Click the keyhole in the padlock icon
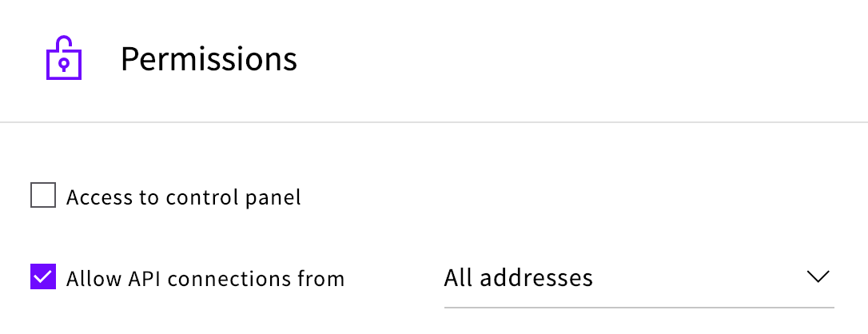 [x=64, y=66]
